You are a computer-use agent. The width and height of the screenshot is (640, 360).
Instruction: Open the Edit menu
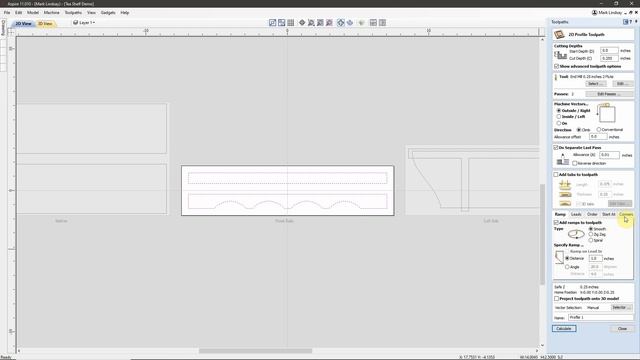click(x=19, y=13)
